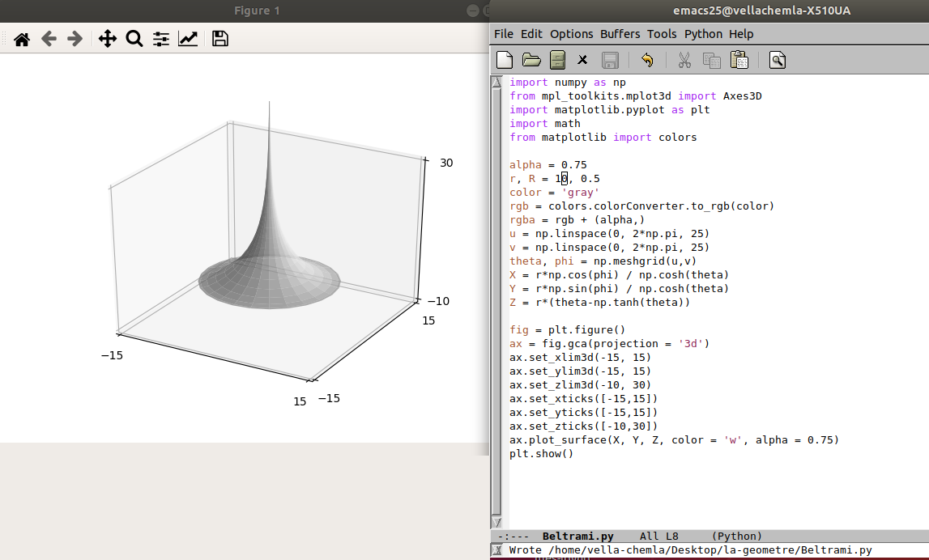Paste from clipboard in Emacs toolbar
The width and height of the screenshot is (929, 560).
(x=739, y=60)
